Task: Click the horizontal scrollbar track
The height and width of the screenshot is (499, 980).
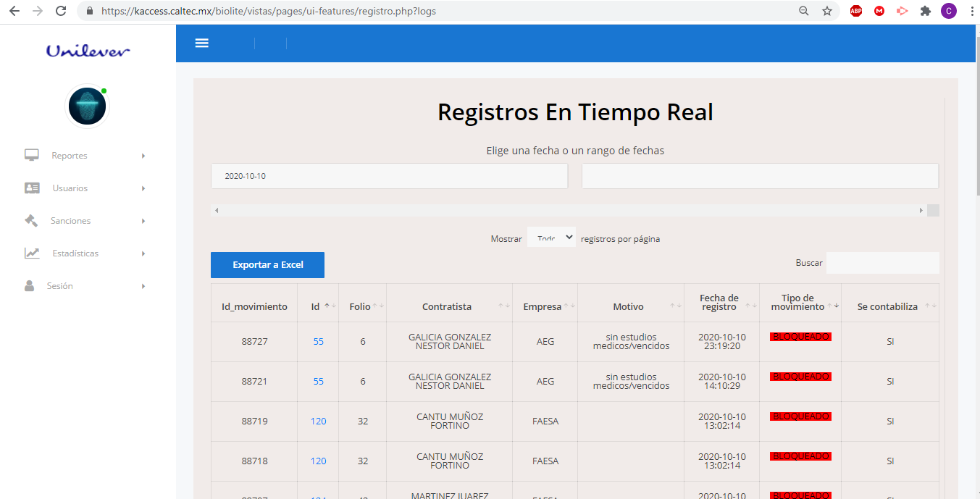Action: (x=569, y=210)
